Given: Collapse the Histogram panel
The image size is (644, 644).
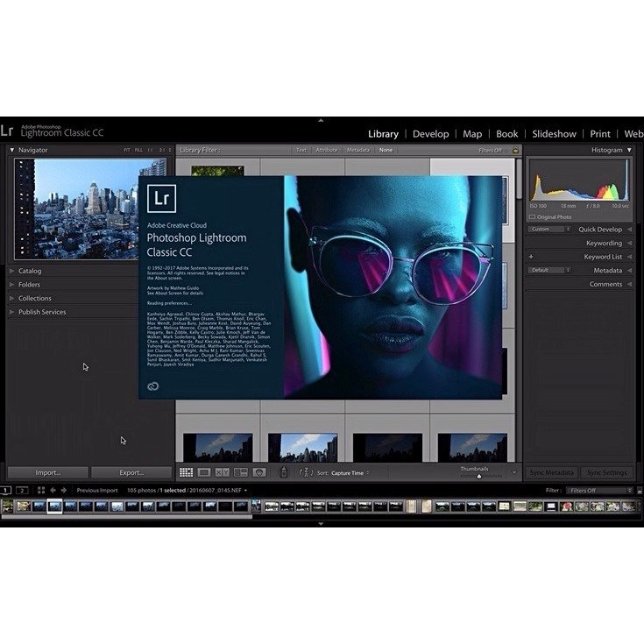Looking at the screenshot, I should click(629, 151).
